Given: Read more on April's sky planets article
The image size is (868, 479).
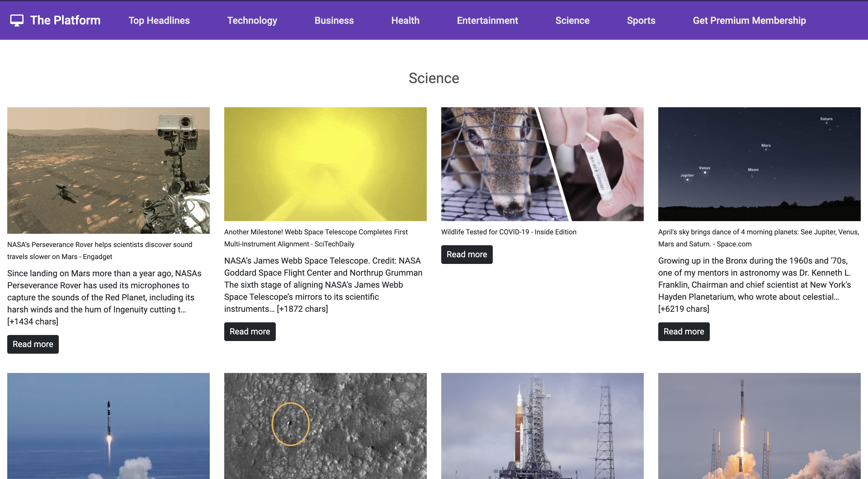Looking at the screenshot, I should (x=684, y=331).
